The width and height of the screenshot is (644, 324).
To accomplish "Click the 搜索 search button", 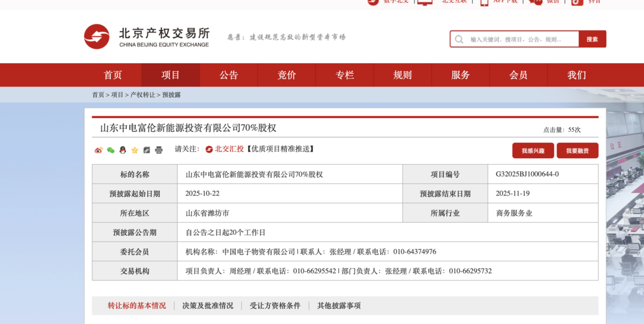I will [592, 39].
